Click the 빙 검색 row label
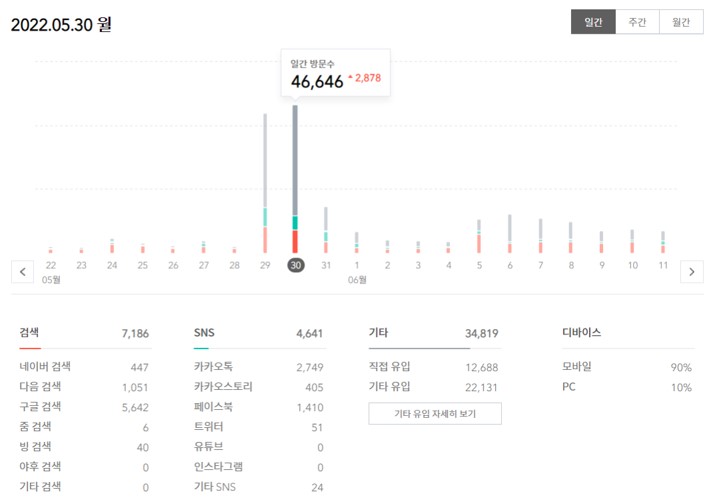Image resolution: width=713 pixels, height=500 pixels. [35, 446]
